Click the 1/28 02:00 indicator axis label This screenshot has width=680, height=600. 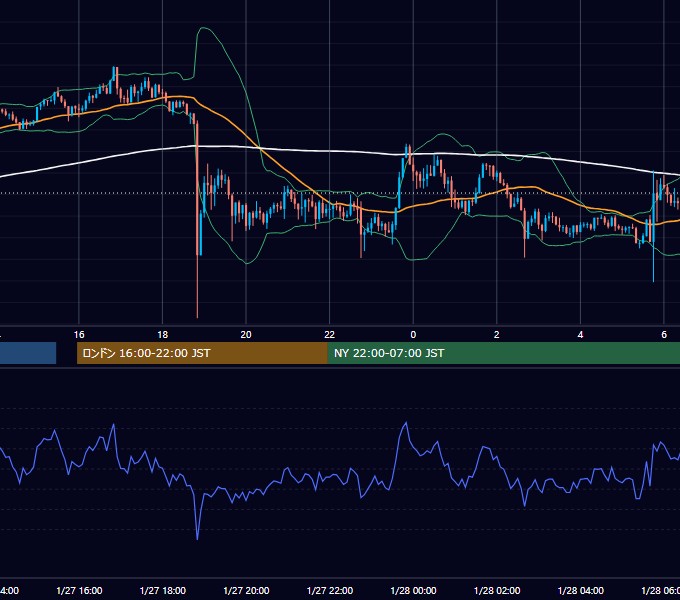[x=497, y=591]
